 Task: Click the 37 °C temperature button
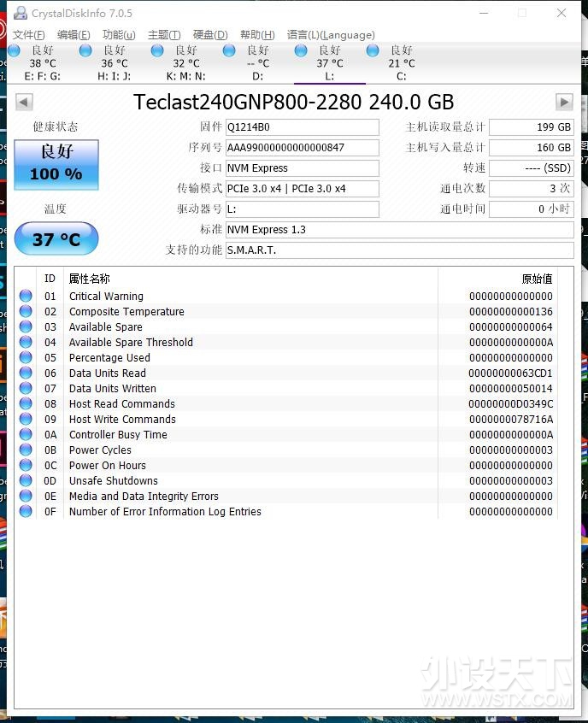click(56, 238)
